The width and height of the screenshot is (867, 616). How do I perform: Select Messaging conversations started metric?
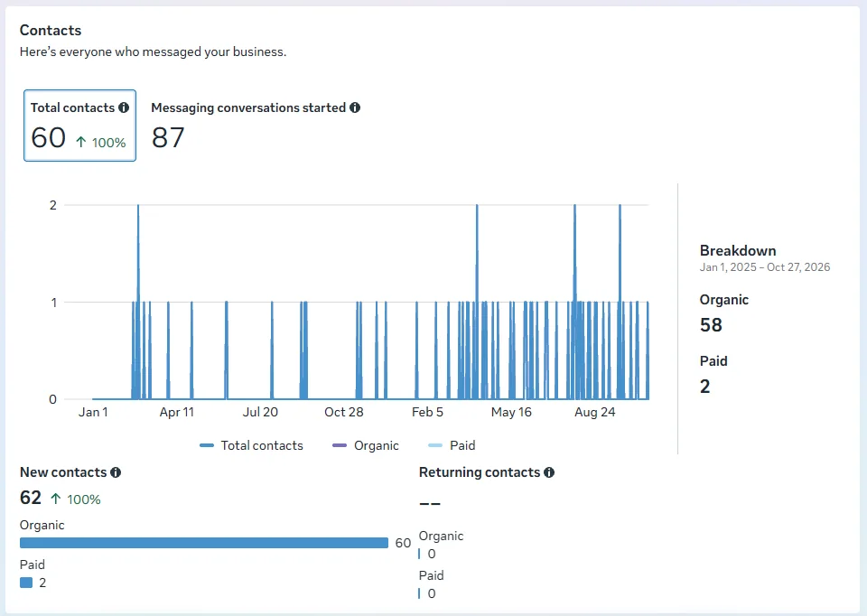pyautogui.click(x=256, y=126)
